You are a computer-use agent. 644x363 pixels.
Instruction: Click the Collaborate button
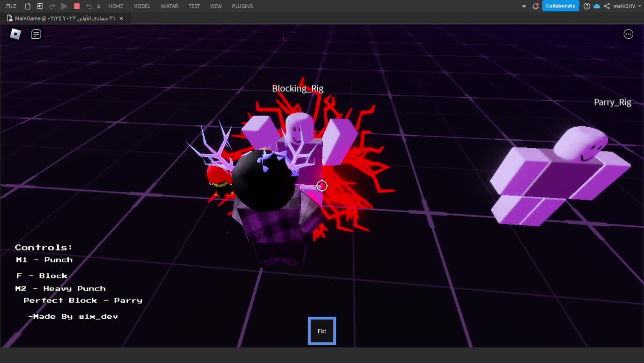[x=560, y=6]
